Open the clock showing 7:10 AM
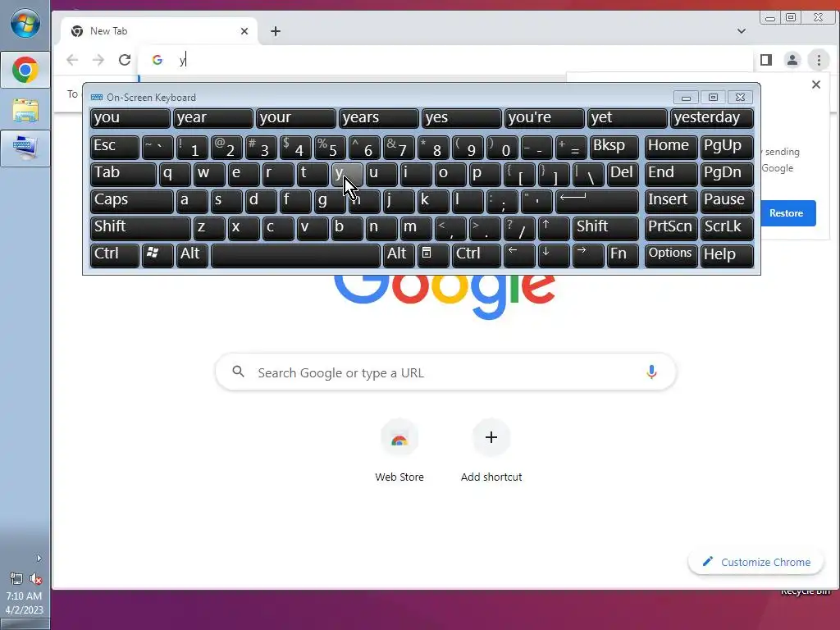The width and height of the screenshot is (840, 630). pos(24,603)
